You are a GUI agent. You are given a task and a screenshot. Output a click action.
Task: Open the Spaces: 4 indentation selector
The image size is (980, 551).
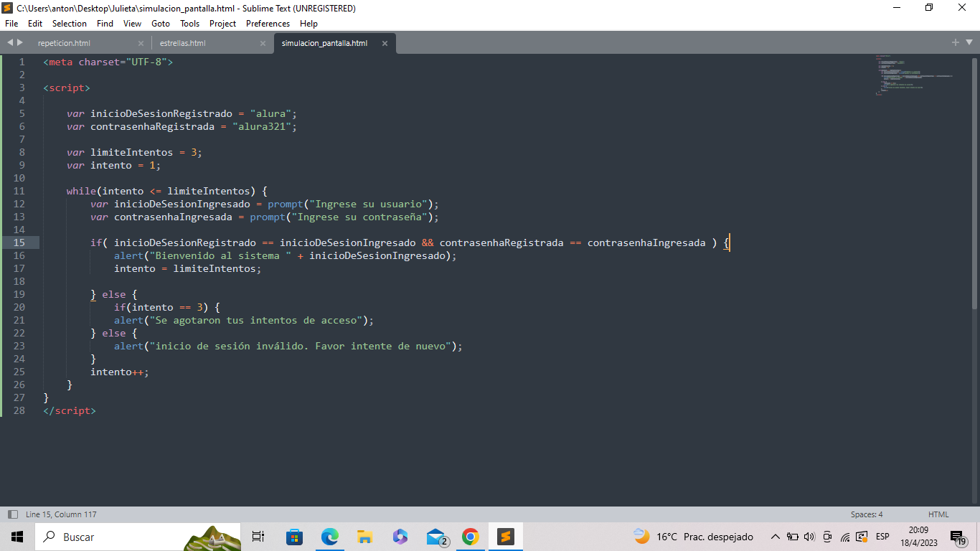pyautogui.click(x=867, y=514)
